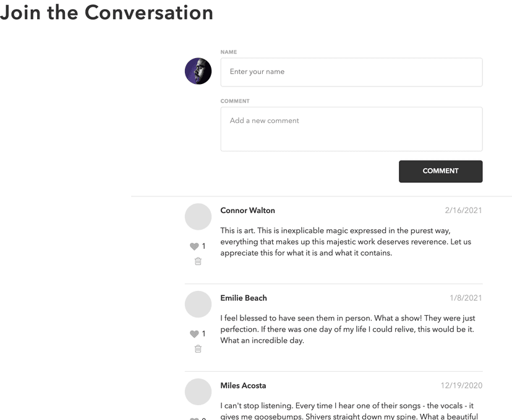Click the 12/19/2020 comment date
Viewport: 512px width, 420px height.
click(x=461, y=386)
